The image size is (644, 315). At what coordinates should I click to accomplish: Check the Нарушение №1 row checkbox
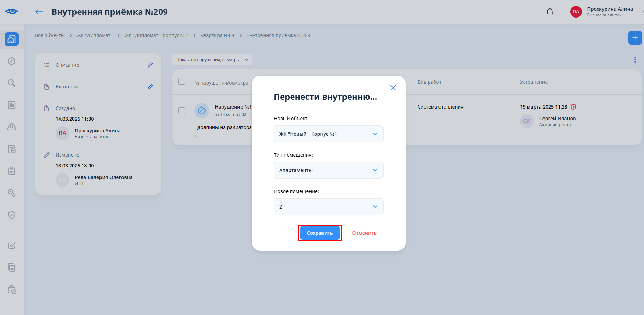coord(182,111)
